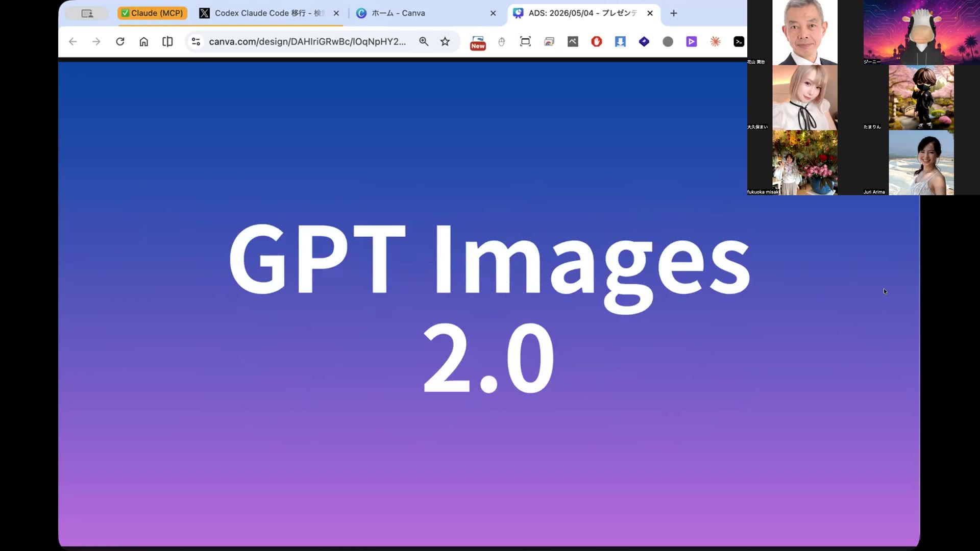
Task: Open the Claude (MCP) tab group
Action: tap(152, 13)
